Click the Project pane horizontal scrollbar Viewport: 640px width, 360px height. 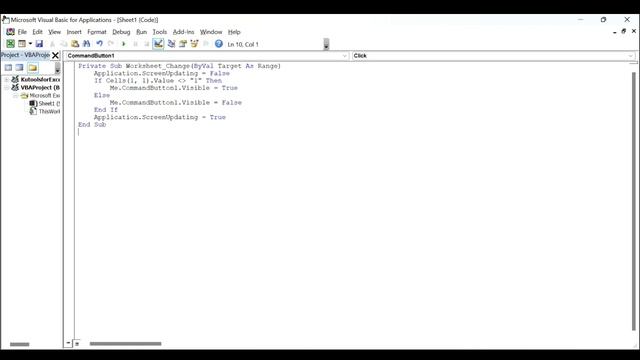click(20, 344)
